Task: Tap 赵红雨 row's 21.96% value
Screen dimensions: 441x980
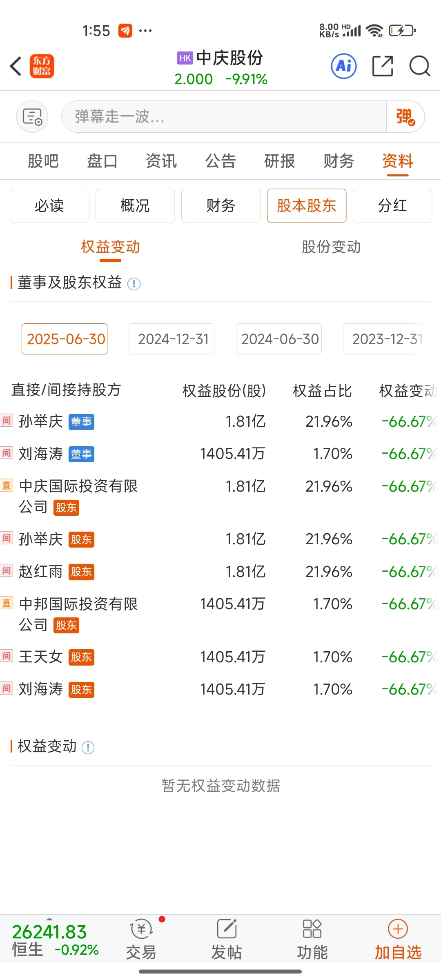Action: (329, 572)
